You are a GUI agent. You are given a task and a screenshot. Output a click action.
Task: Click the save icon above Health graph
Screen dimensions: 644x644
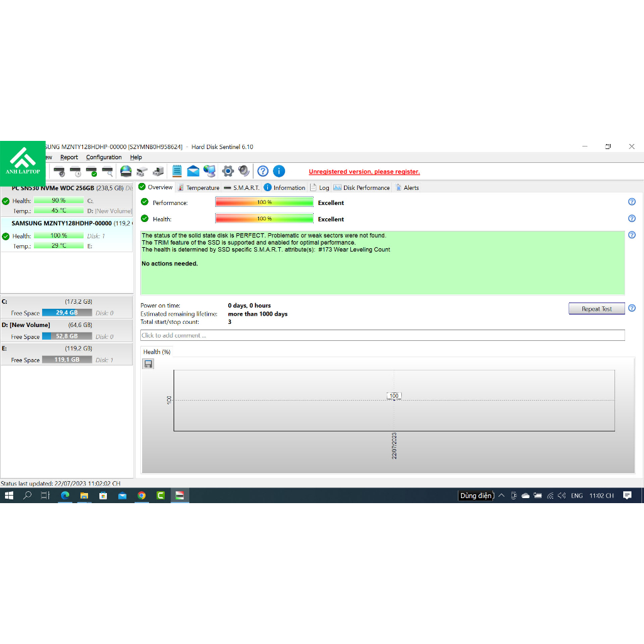pos(148,364)
